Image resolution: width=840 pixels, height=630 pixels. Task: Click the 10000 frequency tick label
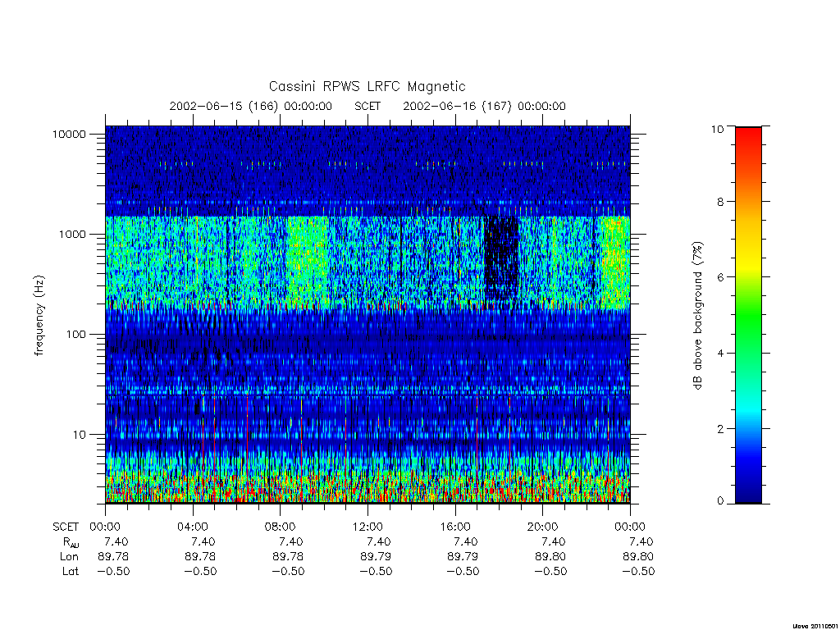pos(69,134)
